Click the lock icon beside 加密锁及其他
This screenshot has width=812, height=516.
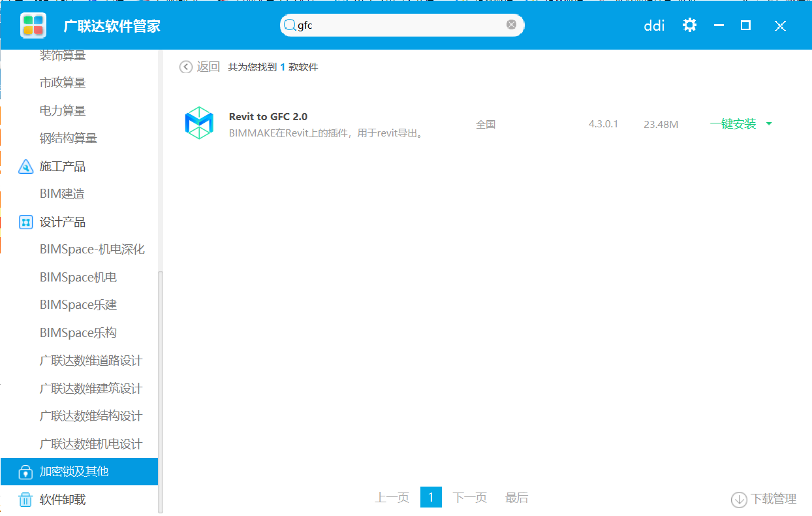25,472
